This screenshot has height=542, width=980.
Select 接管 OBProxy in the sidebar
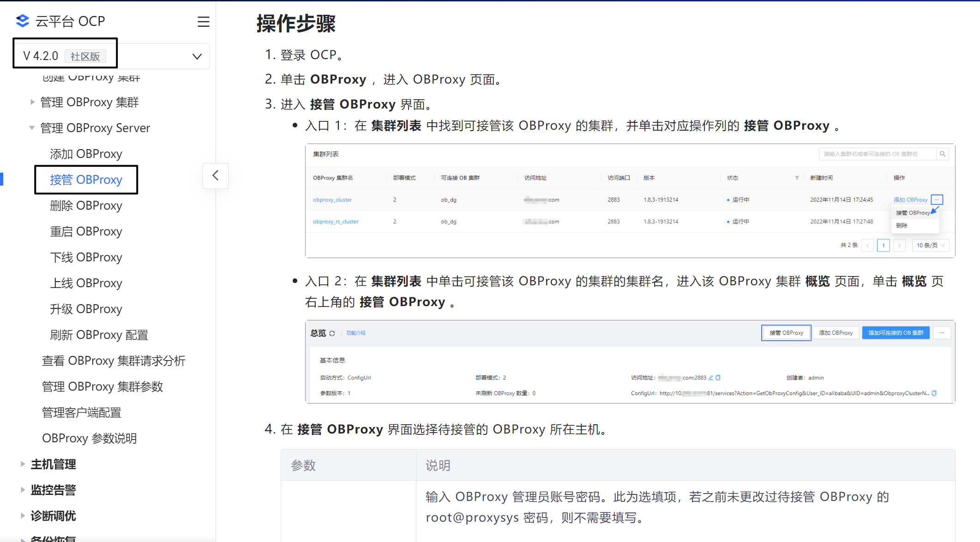[x=86, y=180]
